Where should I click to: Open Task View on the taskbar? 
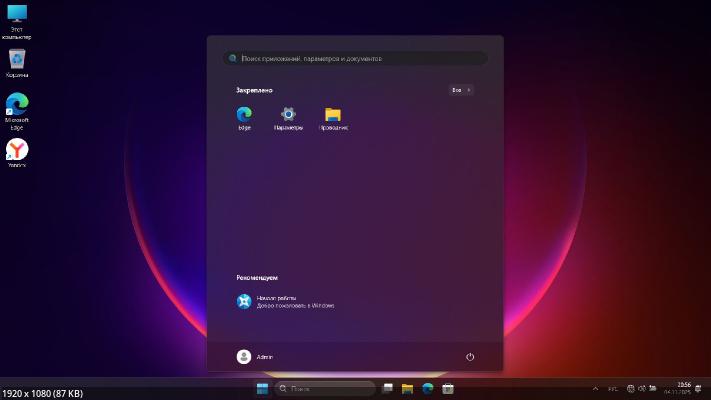(x=387, y=388)
